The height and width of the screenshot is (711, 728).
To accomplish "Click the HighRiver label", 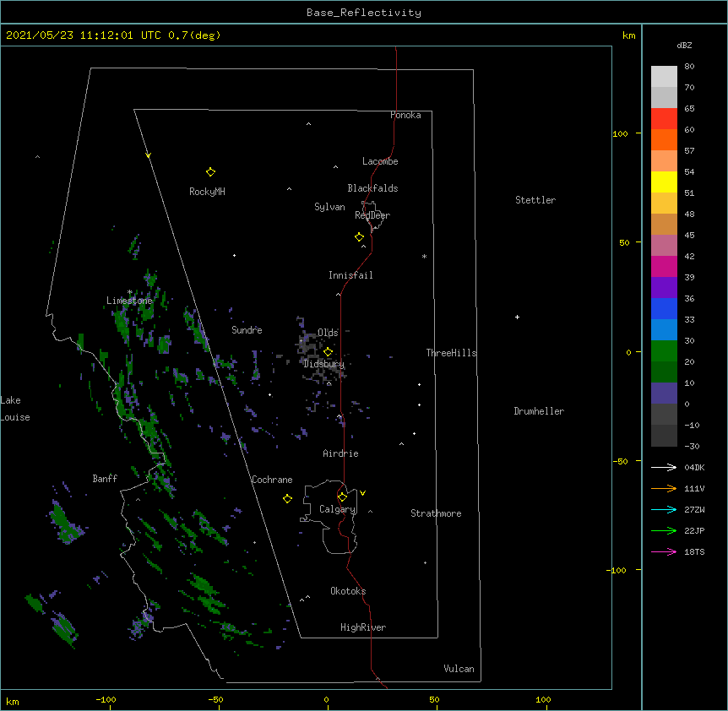I will point(363,627).
